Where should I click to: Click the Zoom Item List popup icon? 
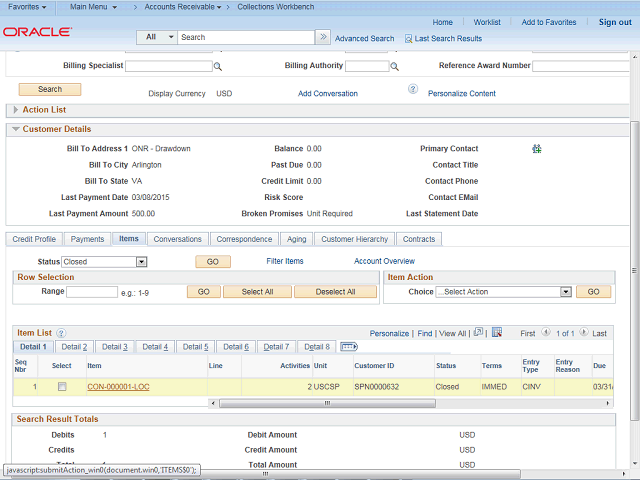coord(479,332)
